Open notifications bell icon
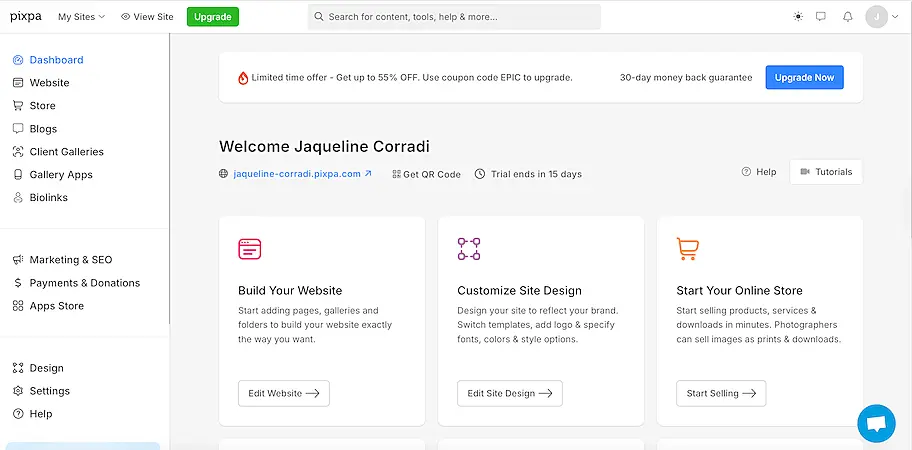The image size is (912, 450). (848, 17)
